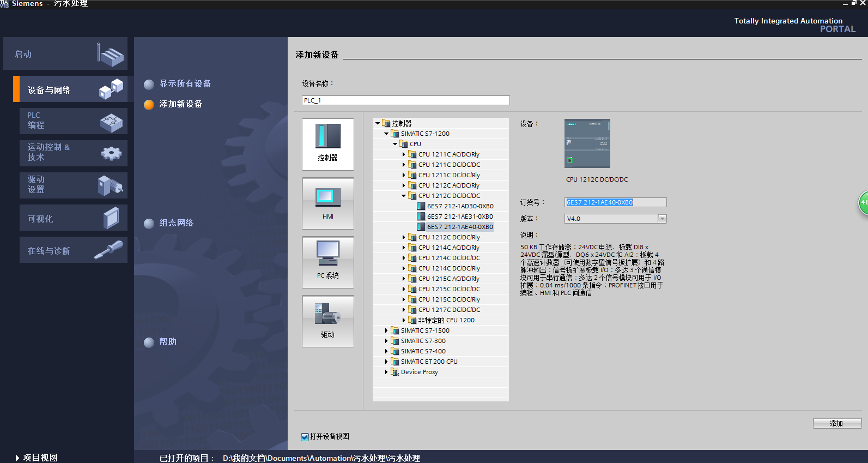
Task: Open 驱动设置 drive settings section
Action: [73, 185]
